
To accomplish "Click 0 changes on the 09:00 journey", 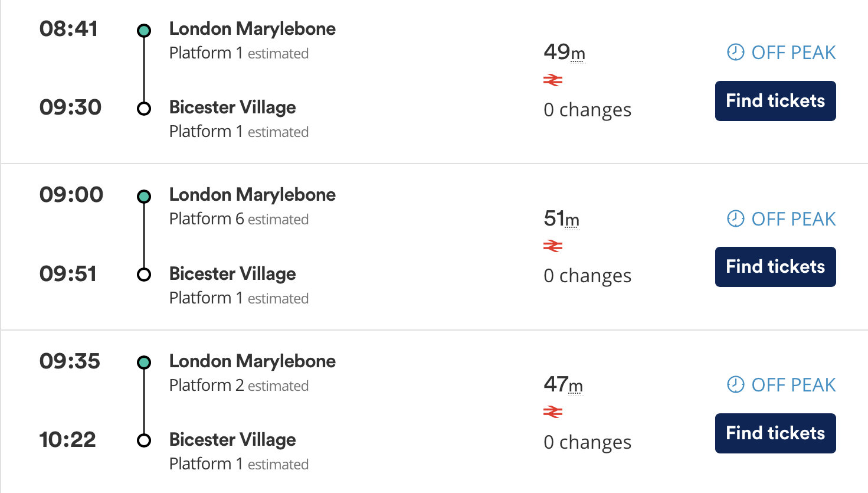I will click(x=587, y=276).
